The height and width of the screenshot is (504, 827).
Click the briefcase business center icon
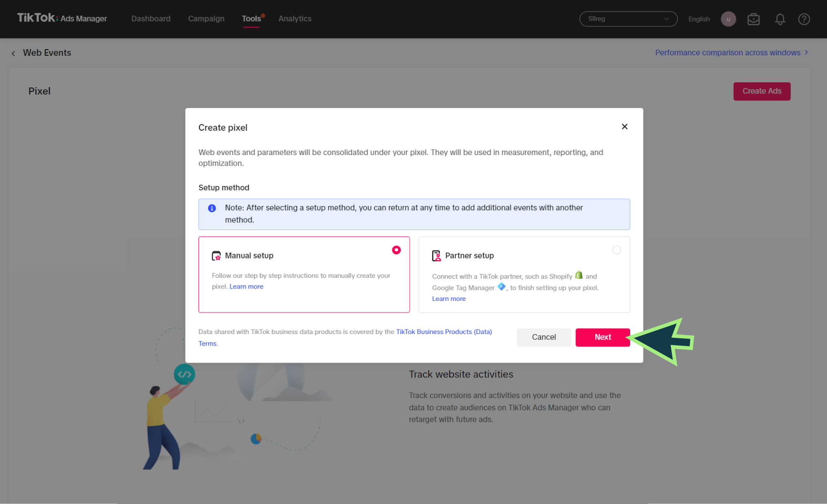[753, 19]
